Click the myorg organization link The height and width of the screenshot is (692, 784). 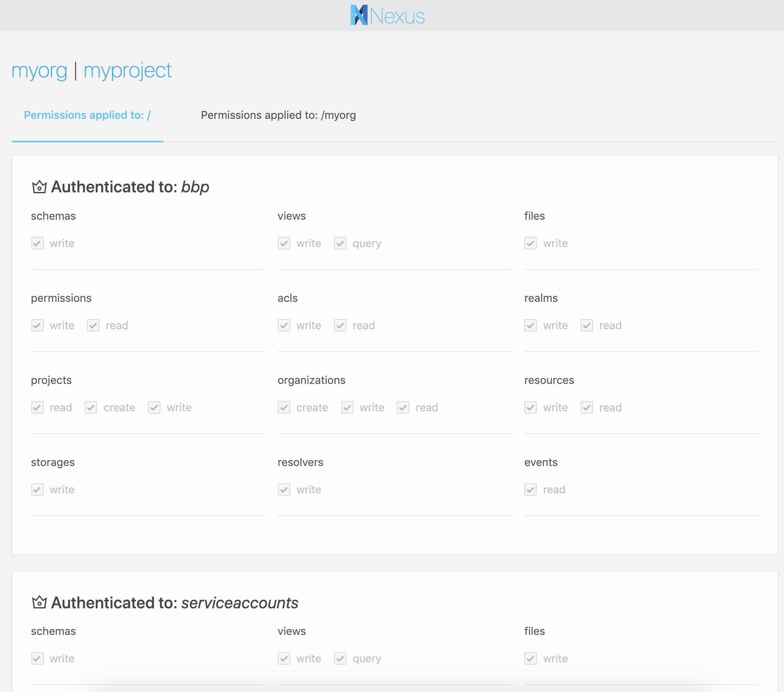coord(39,70)
